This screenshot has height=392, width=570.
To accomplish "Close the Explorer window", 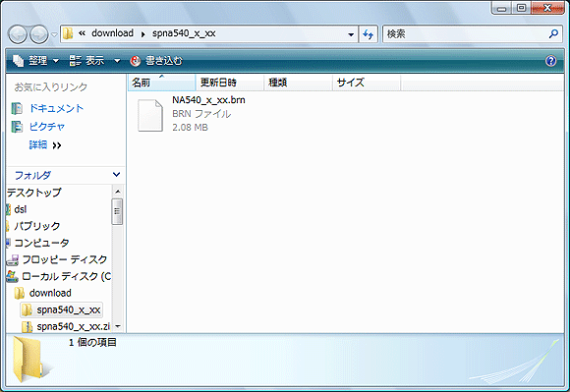I will pos(547,8).
